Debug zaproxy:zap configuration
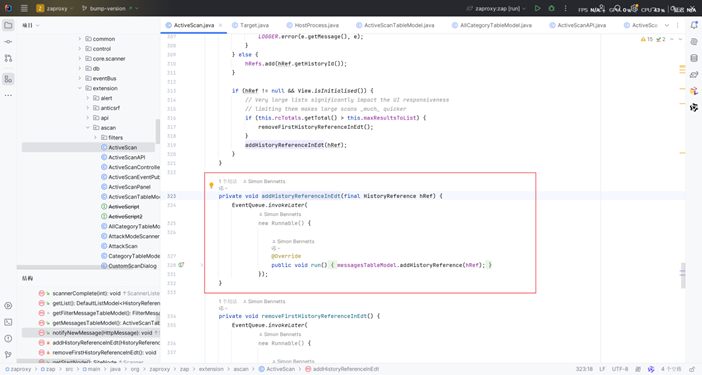 (552, 9)
